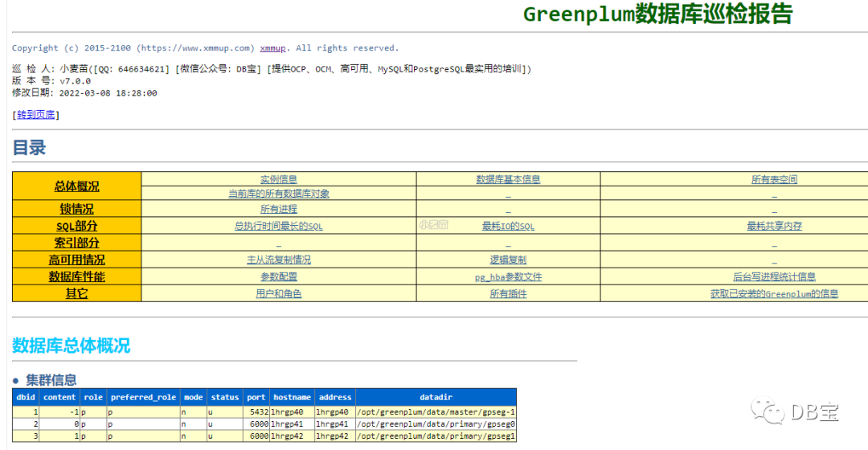Viewport: 868px width, 450px height.
Task: Click the 数据库总体概况 heading
Action: [71, 346]
